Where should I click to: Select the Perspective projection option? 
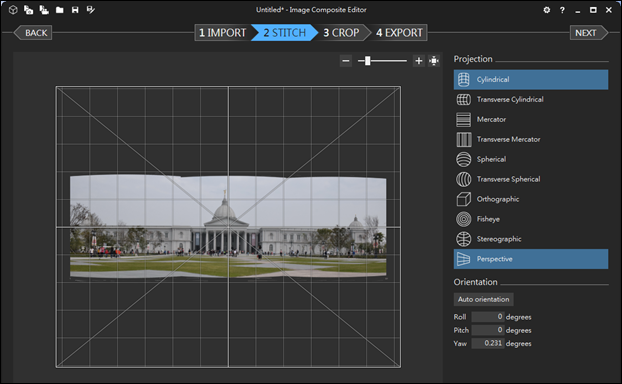(x=531, y=259)
